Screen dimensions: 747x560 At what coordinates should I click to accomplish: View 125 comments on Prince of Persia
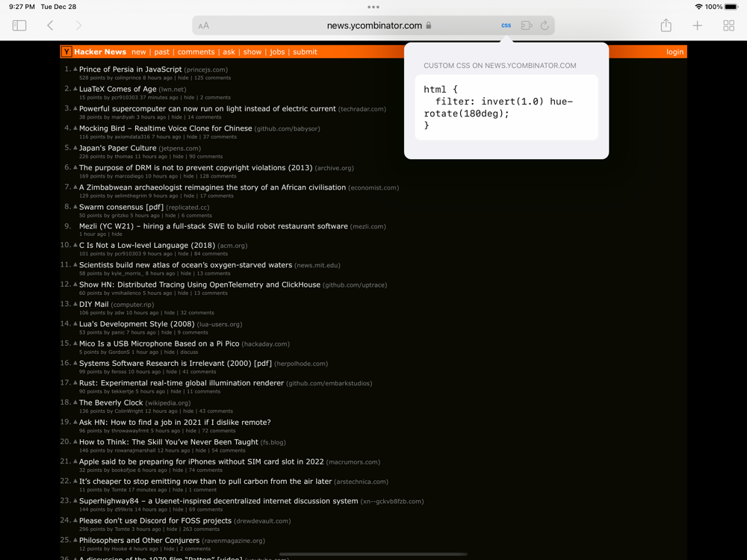tap(212, 78)
